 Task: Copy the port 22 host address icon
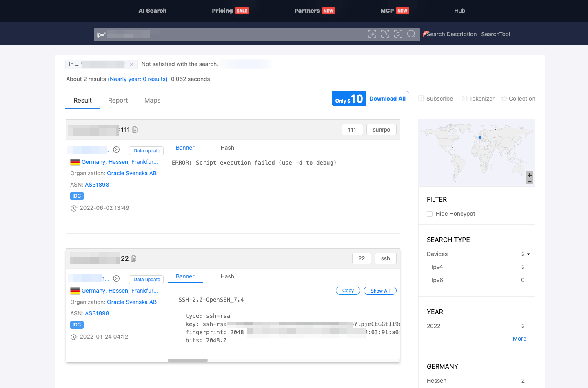point(134,258)
